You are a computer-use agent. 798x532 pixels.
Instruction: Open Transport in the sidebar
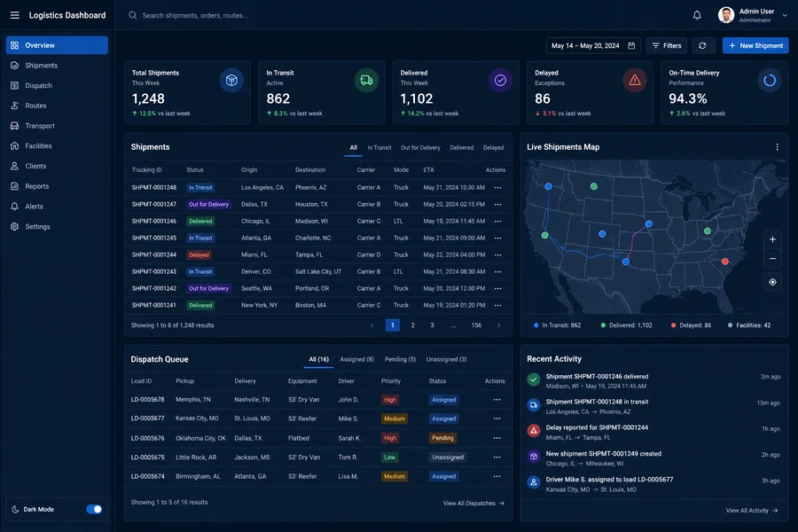[x=57, y=126]
